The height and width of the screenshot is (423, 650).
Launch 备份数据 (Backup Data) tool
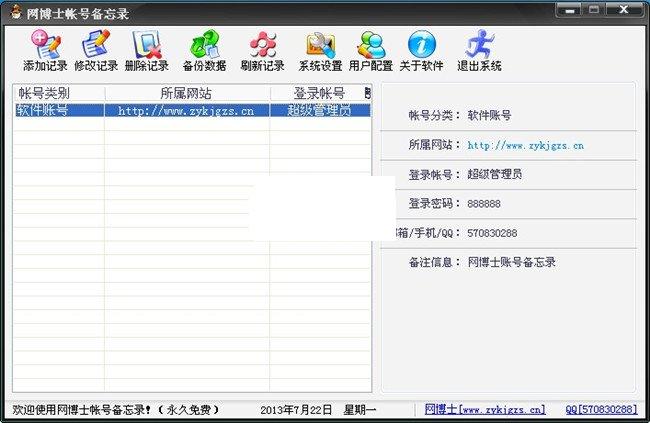(x=203, y=50)
